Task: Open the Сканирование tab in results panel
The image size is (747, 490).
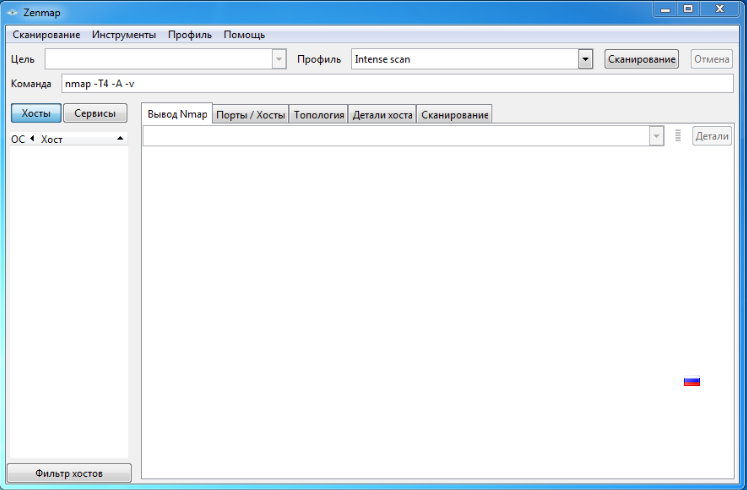Action: coord(454,115)
